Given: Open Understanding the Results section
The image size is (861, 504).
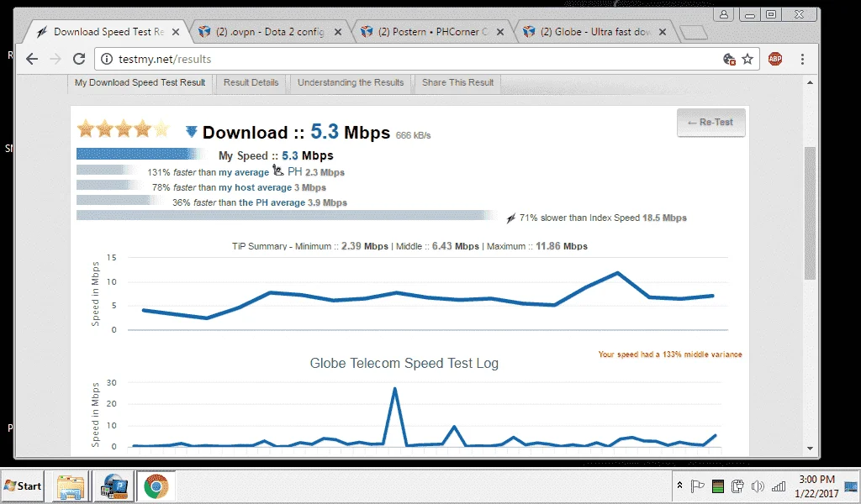Looking at the screenshot, I should pos(351,83).
